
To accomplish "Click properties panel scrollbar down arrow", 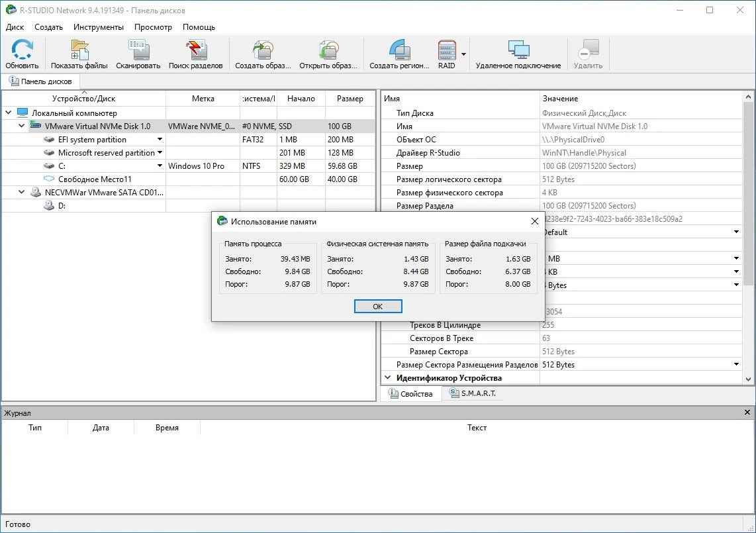I will [748, 379].
